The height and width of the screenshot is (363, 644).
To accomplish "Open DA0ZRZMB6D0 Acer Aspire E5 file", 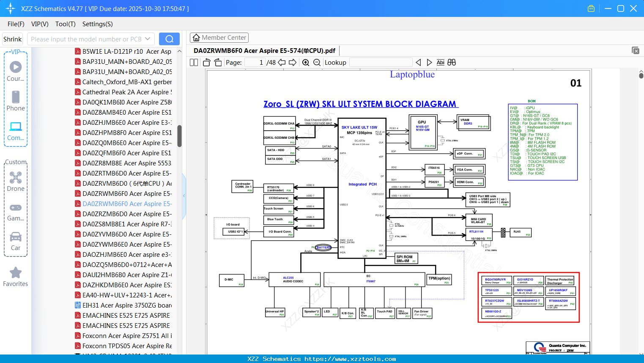I will [123, 214].
